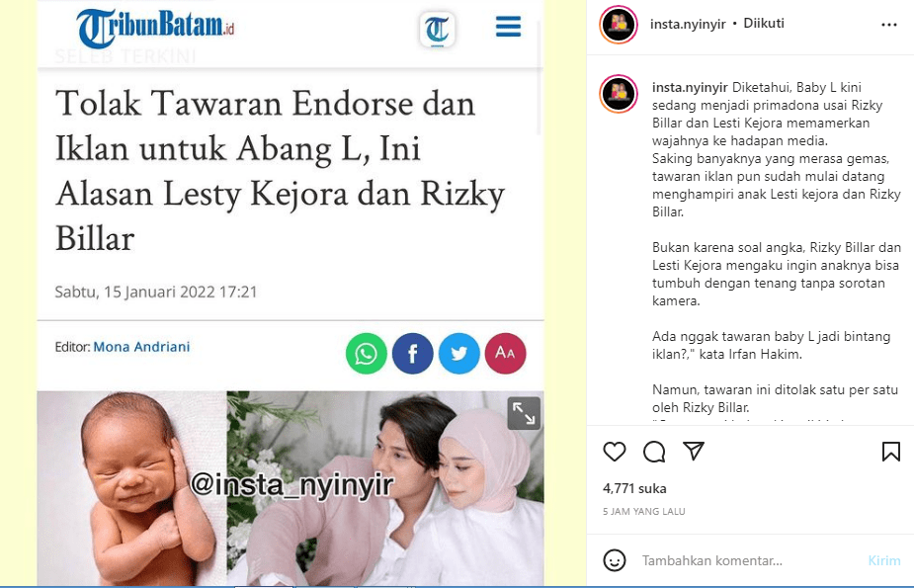Image resolution: width=914 pixels, height=588 pixels.
Task: Click the red Aa font size icon
Action: tap(505, 353)
